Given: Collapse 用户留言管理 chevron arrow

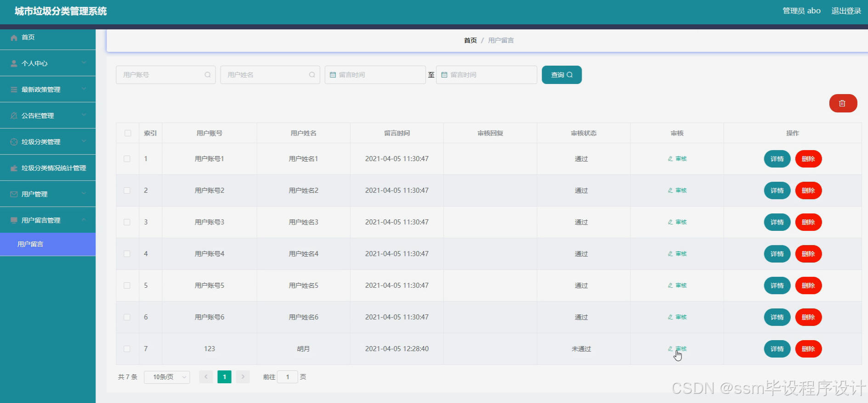Looking at the screenshot, I should coord(84,219).
